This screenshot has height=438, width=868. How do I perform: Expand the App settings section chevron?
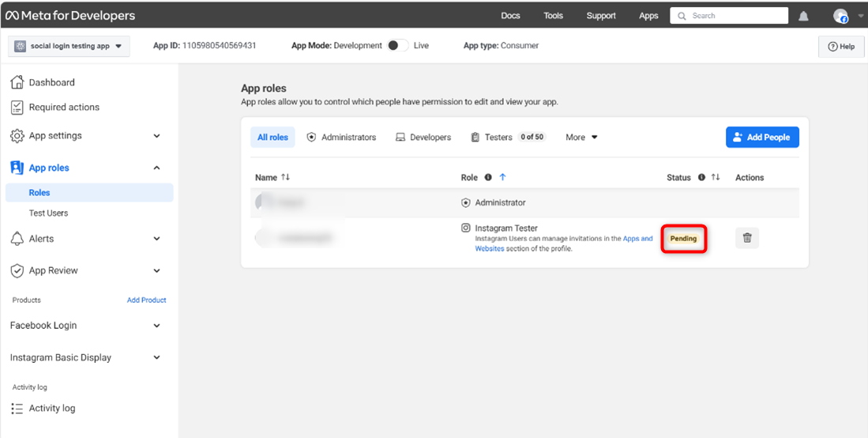[156, 136]
